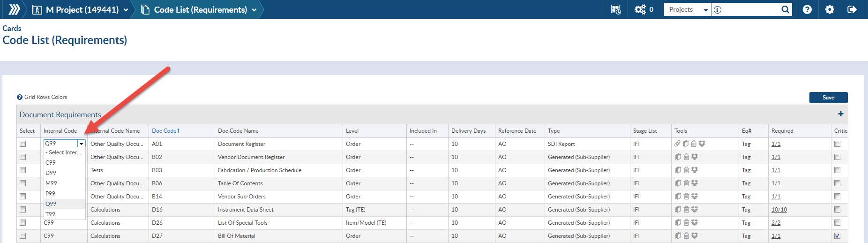Click the Grid Rows Colors link
The height and width of the screenshot is (243, 868).
point(45,97)
